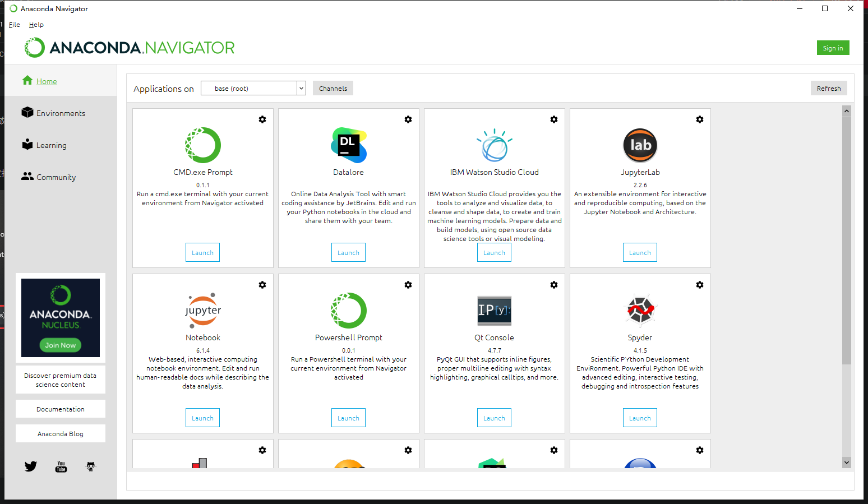This screenshot has height=504, width=868.
Task: Click the Jupyter Notebook logo
Action: click(203, 310)
